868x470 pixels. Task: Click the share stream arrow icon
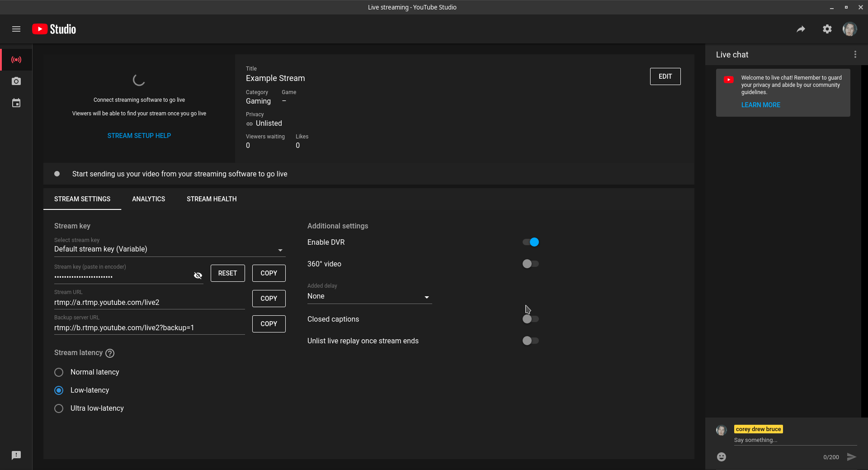tap(801, 29)
